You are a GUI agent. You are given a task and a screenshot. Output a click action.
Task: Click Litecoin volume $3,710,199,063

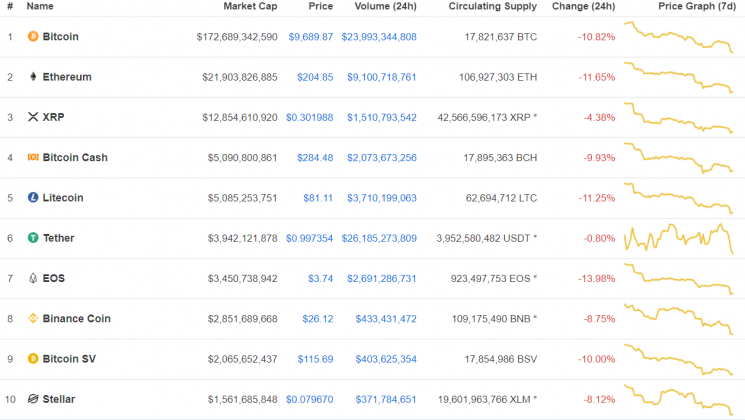point(382,198)
